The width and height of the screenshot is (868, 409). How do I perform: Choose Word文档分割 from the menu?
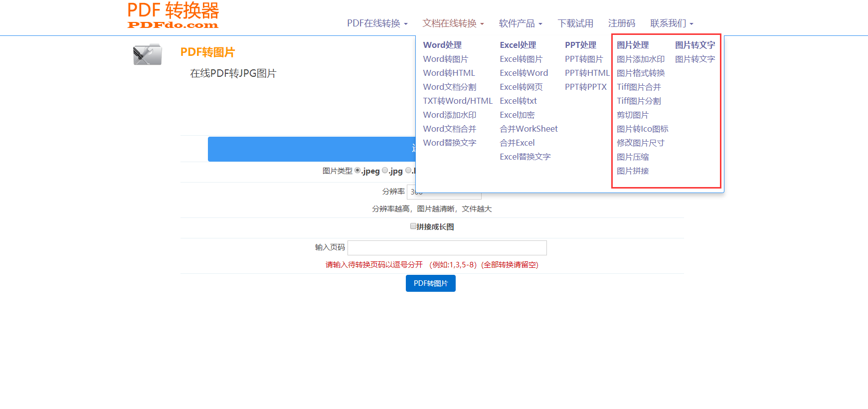(x=450, y=87)
